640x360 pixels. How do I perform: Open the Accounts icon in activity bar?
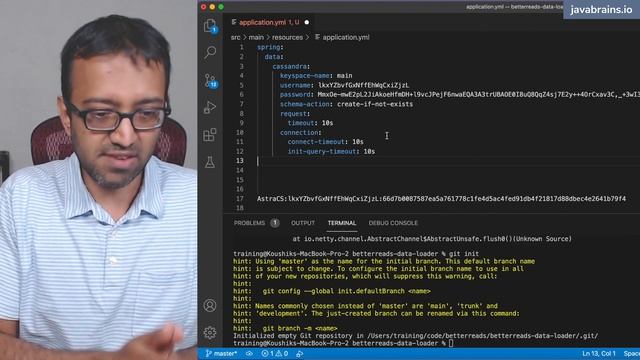[x=210, y=305]
